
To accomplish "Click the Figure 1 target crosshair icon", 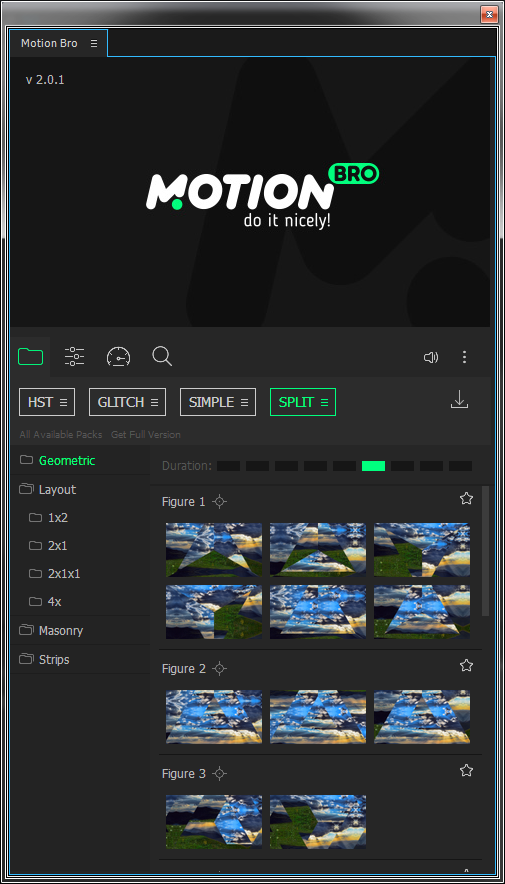I will coord(220,501).
